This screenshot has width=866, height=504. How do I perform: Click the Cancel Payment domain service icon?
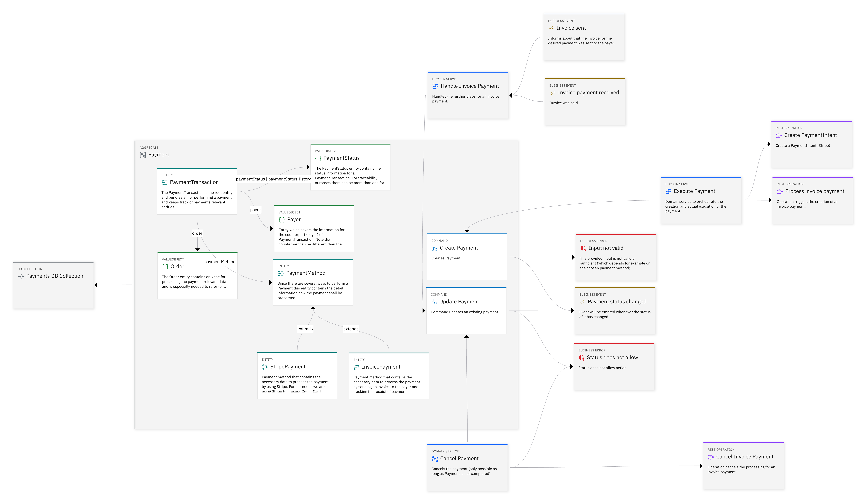pyautogui.click(x=435, y=459)
